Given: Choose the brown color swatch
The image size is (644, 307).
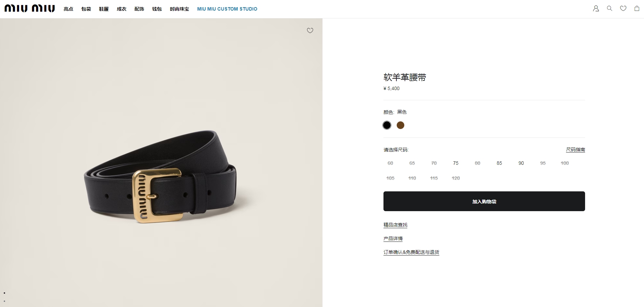Looking at the screenshot, I should (400, 125).
